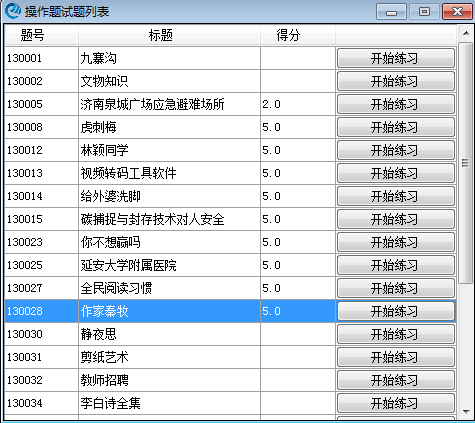
Task: Start practice for 虎刺梅 row
Action: 396,127
